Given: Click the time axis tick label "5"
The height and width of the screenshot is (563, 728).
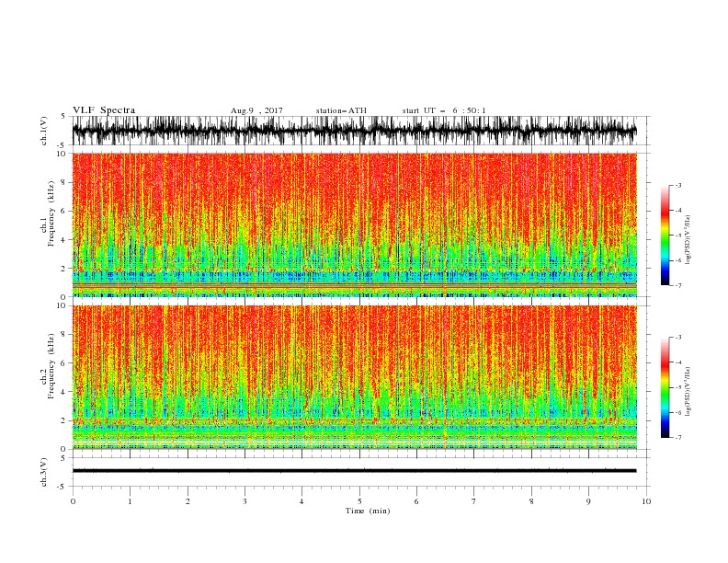Looking at the screenshot, I should [359, 501].
